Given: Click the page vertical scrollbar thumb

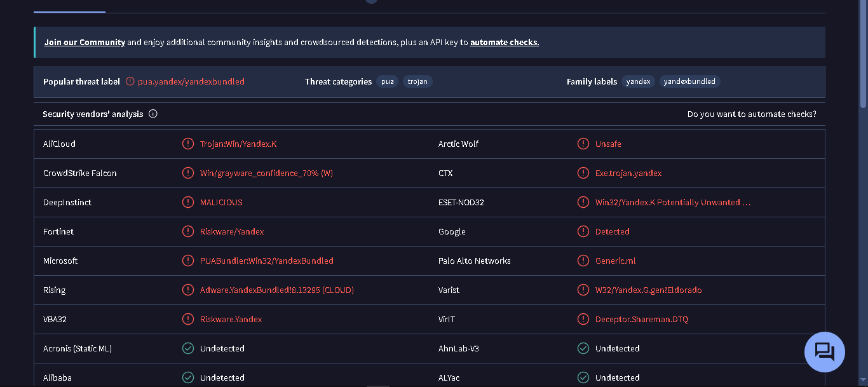Looking at the screenshot, I should pyautogui.click(x=863, y=54).
